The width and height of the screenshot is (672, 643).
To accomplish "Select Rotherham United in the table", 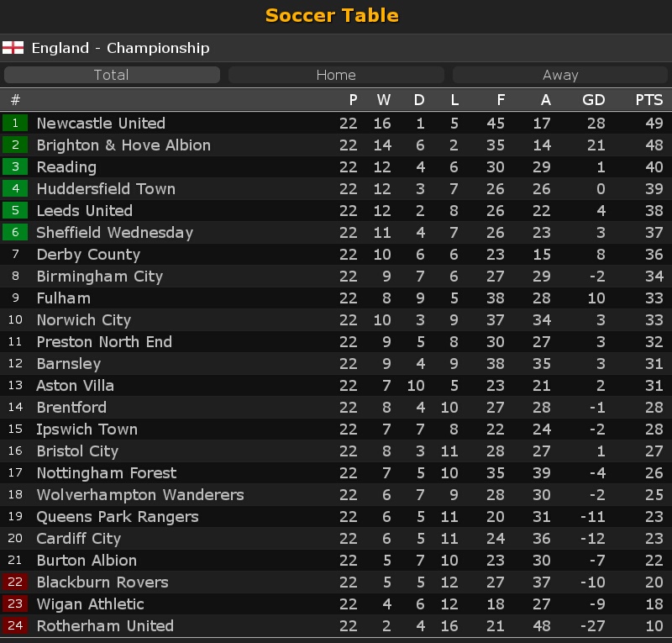I will click(x=105, y=626).
